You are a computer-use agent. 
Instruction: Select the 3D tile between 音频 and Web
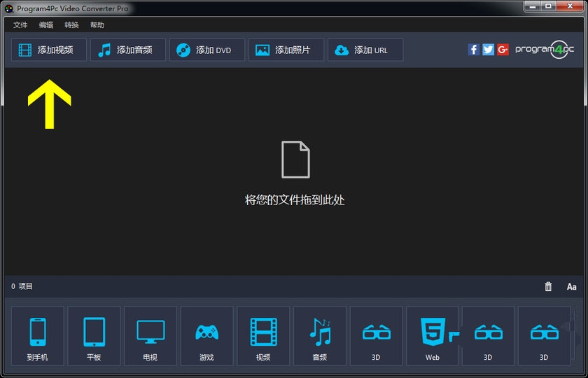click(376, 336)
